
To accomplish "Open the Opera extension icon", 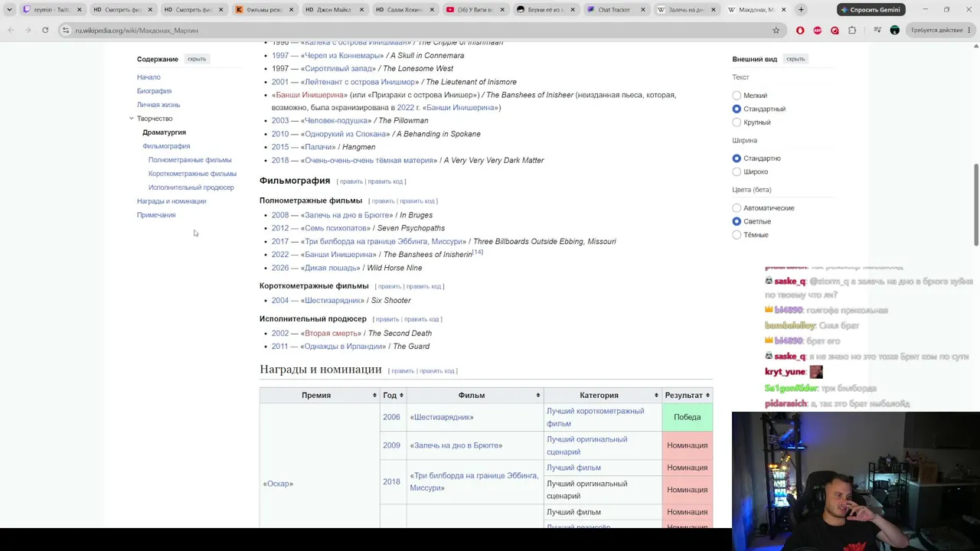I will [x=800, y=31].
